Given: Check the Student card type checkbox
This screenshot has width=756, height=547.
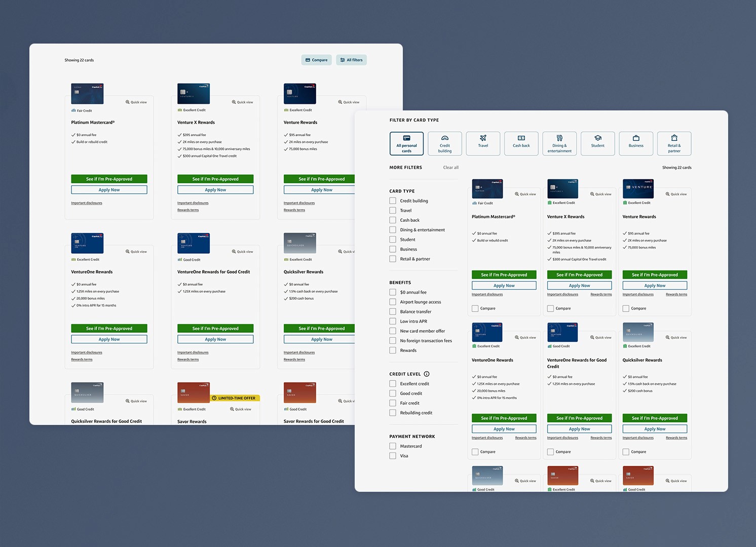Looking at the screenshot, I should pos(393,239).
